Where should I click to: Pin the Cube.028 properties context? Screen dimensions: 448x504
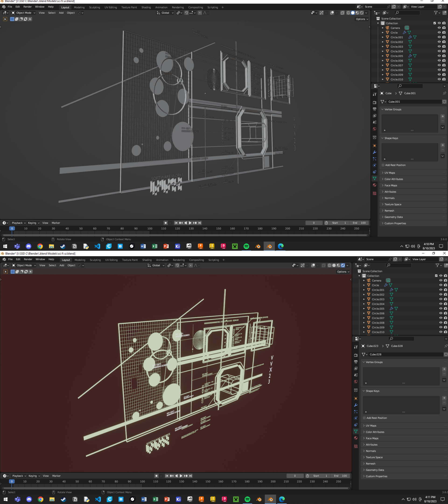(445, 346)
